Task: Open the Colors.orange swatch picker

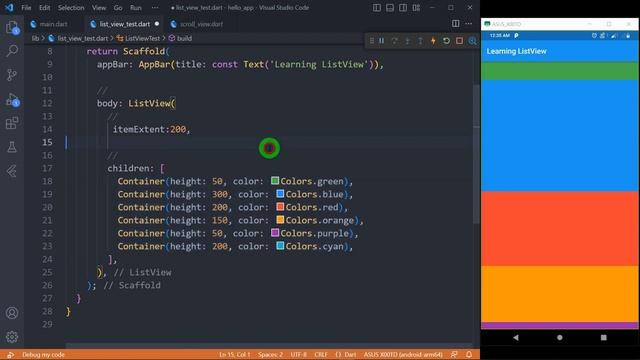Action: coord(280,220)
